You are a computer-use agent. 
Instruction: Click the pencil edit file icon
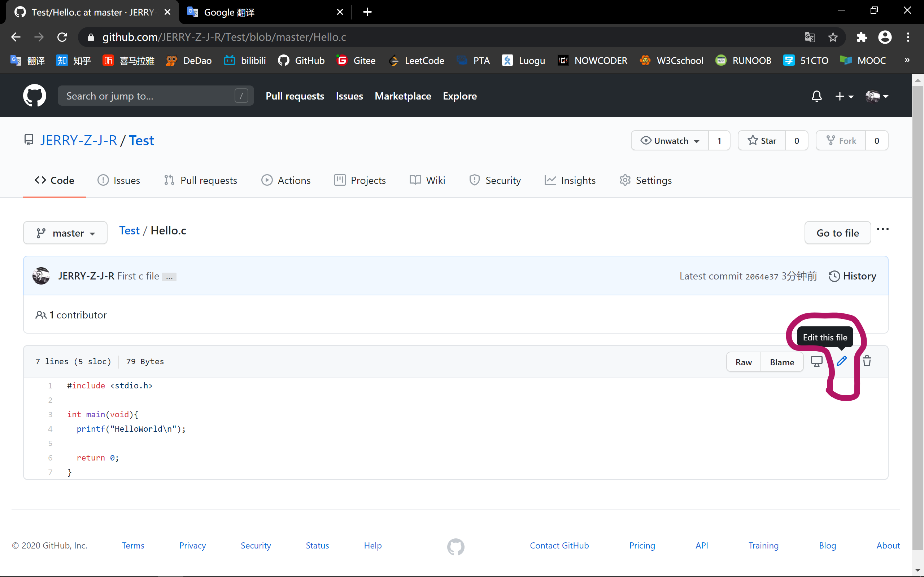click(x=842, y=361)
